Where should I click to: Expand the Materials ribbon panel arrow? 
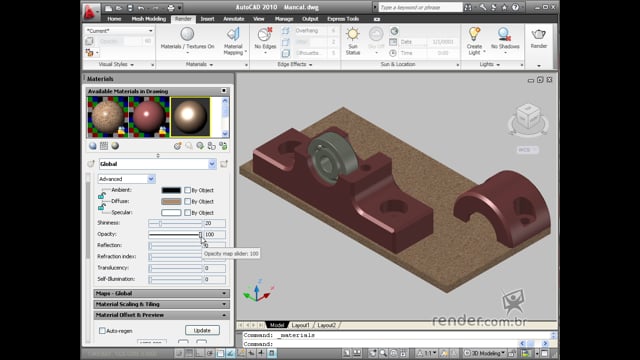(211, 65)
